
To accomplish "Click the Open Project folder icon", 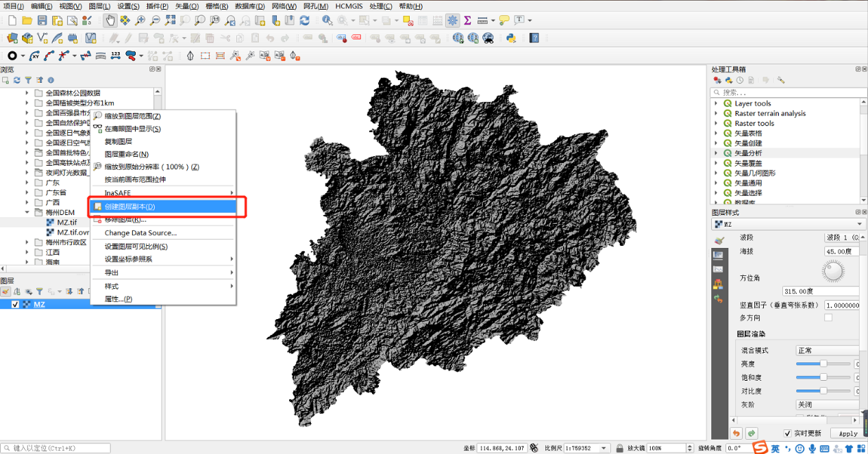I will [27, 21].
